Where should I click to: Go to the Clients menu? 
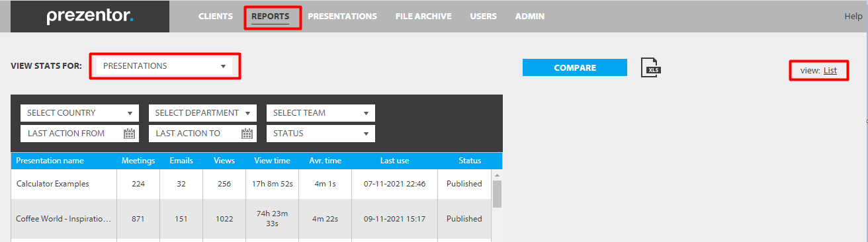tap(216, 17)
